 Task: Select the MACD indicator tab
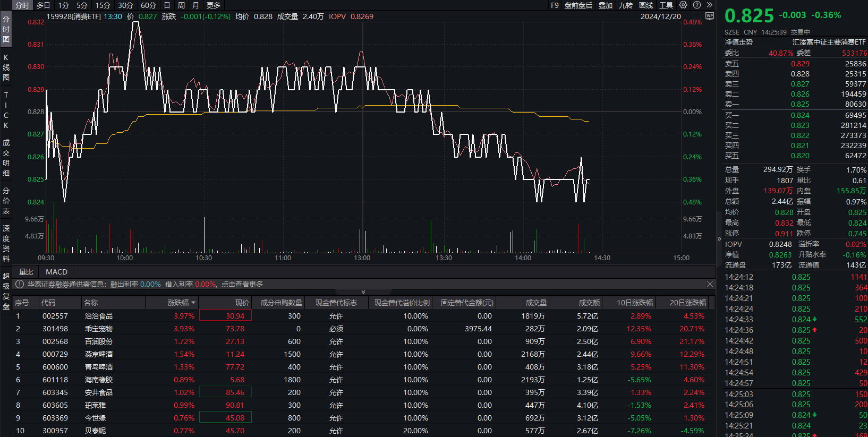click(56, 272)
